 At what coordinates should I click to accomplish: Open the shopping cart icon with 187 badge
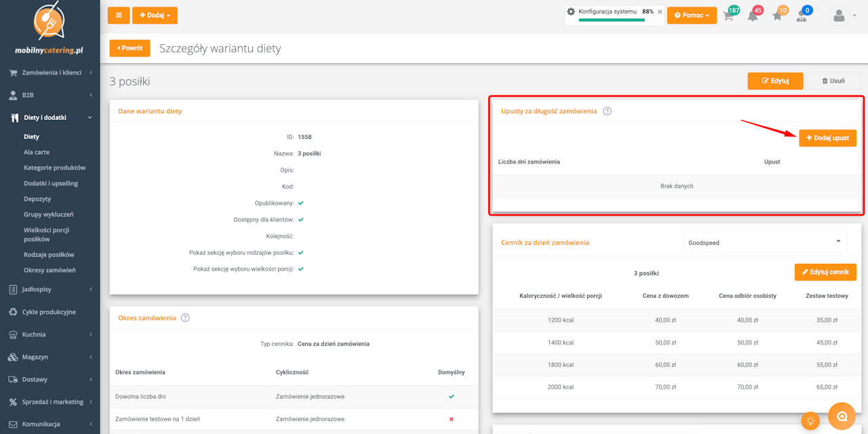pos(729,16)
